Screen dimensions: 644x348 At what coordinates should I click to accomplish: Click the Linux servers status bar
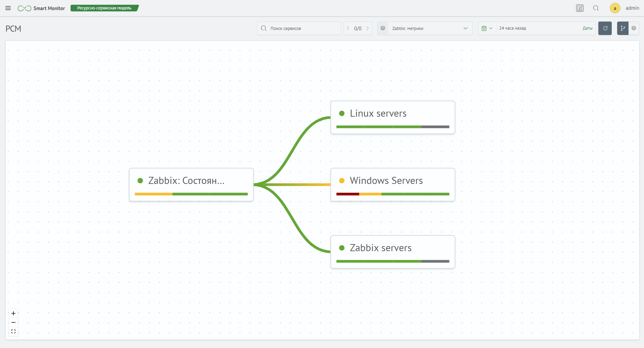(392, 127)
